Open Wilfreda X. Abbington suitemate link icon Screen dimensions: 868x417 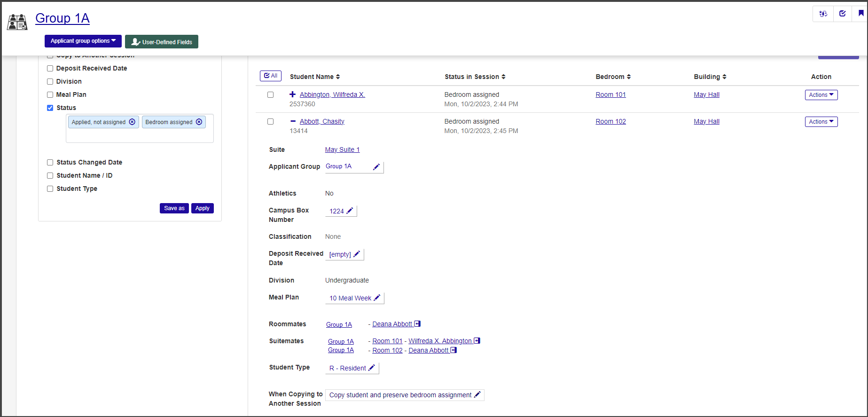477,341
